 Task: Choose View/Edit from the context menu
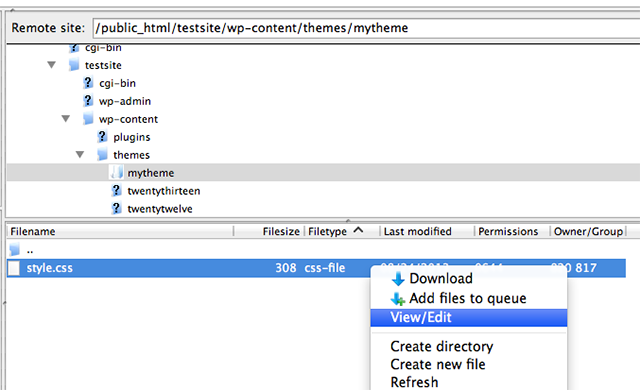(x=469, y=317)
